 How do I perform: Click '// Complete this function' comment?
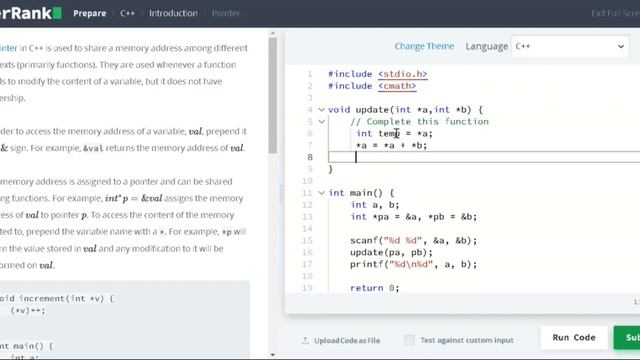click(419, 121)
